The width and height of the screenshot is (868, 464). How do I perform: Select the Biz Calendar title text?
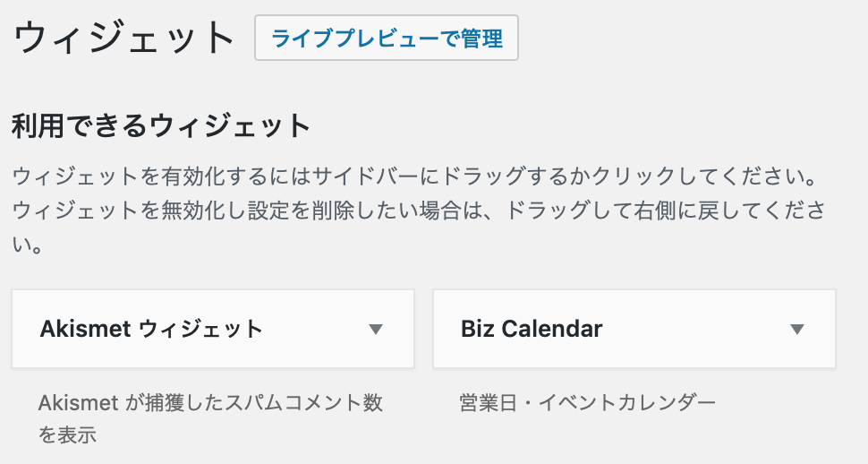(x=532, y=329)
